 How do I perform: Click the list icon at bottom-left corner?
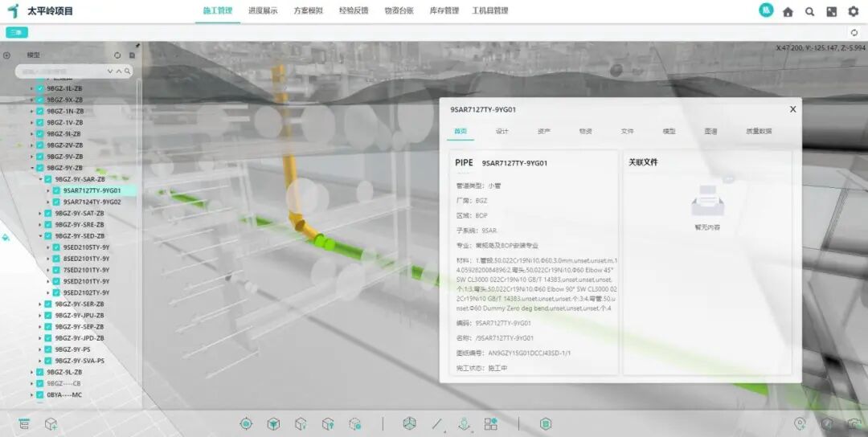(x=24, y=423)
